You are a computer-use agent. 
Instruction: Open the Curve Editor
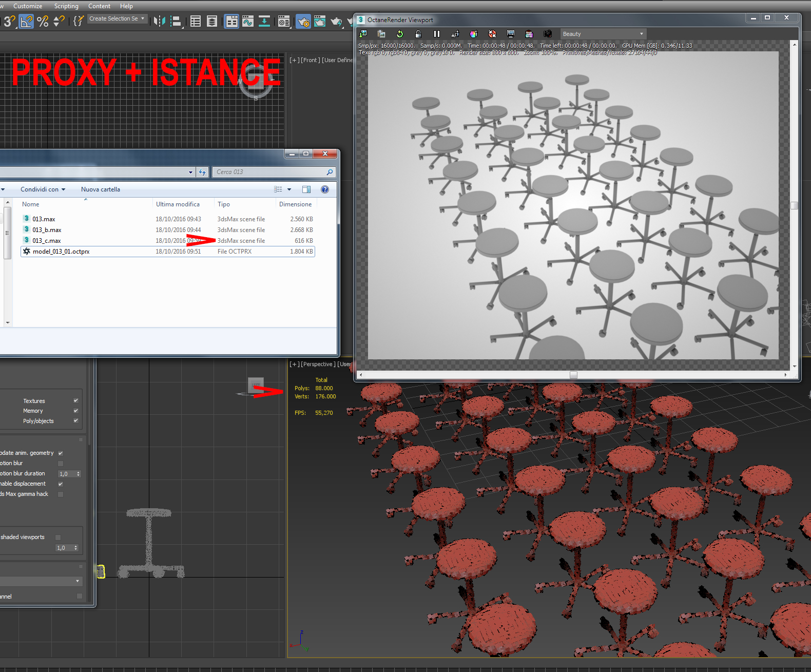[248, 21]
